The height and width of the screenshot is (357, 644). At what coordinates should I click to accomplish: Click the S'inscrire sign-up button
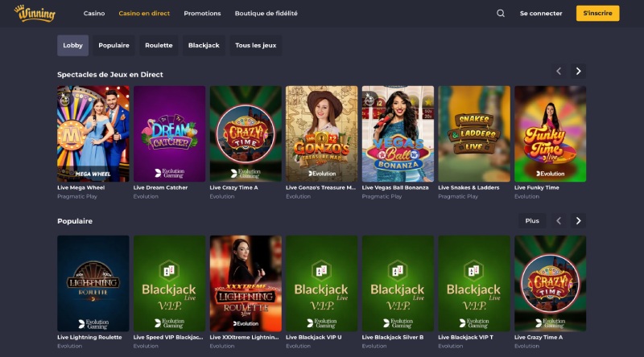[x=597, y=13]
